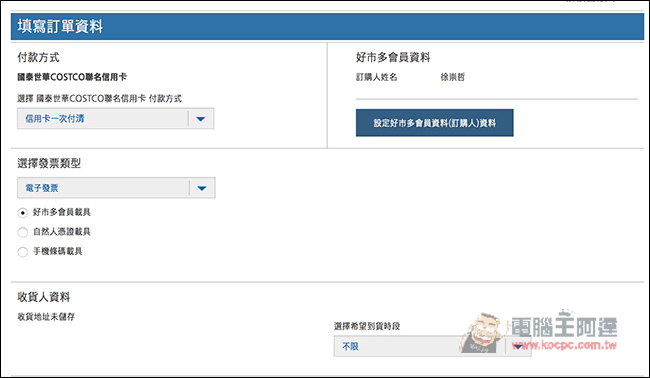The image size is (650, 378).
Task: Click the 設定好市多會員資料(訂購人)資料 button
Action: [x=434, y=123]
